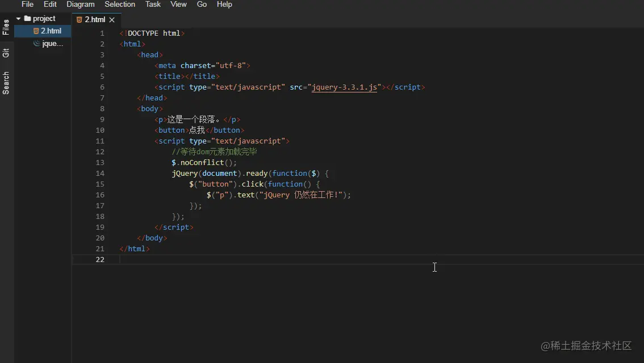Switch to the Files sidebar panel

[x=6, y=27]
